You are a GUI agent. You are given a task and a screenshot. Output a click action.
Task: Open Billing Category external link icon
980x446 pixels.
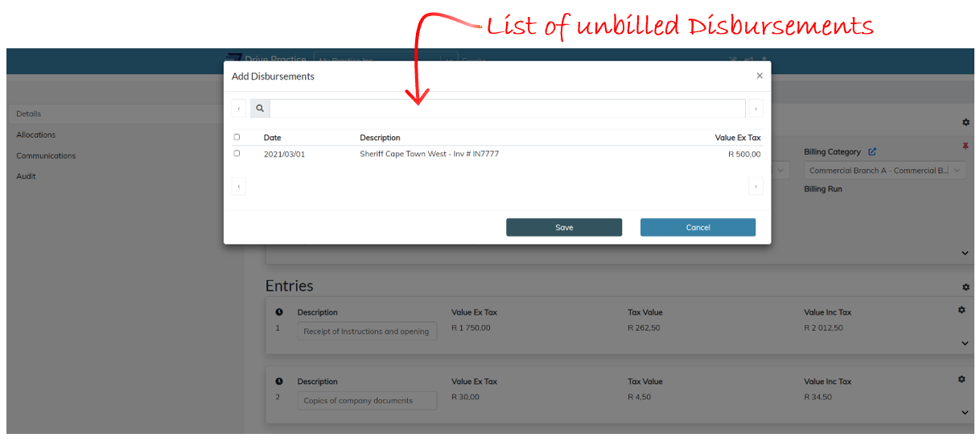872,151
